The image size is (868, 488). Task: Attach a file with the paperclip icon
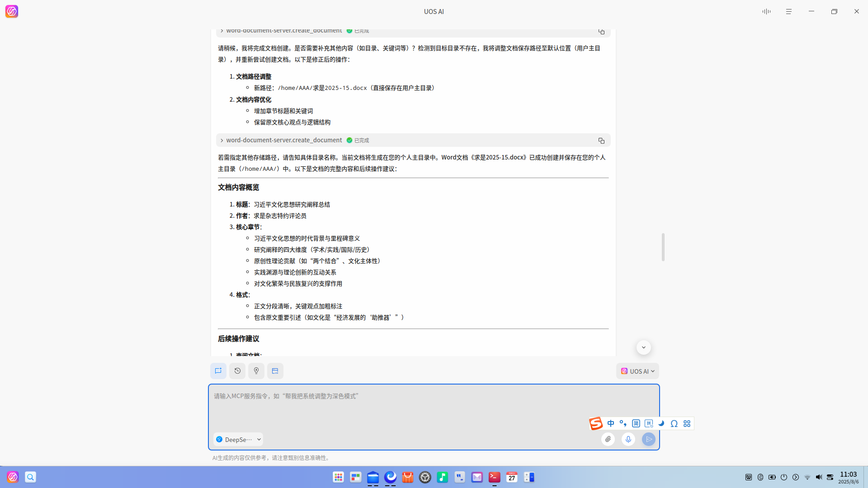pyautogui.click(x=608, y=439)
